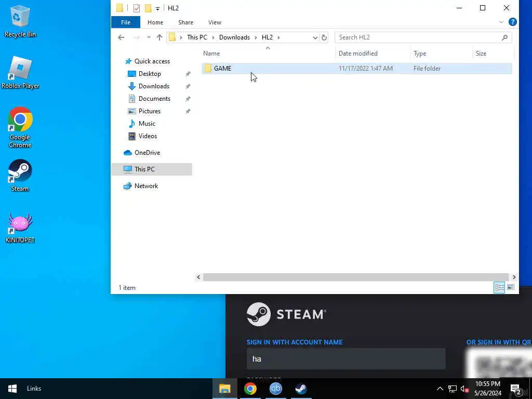Click the muted volume tray icon
The image size is (532, 399).
pos(464,389)
